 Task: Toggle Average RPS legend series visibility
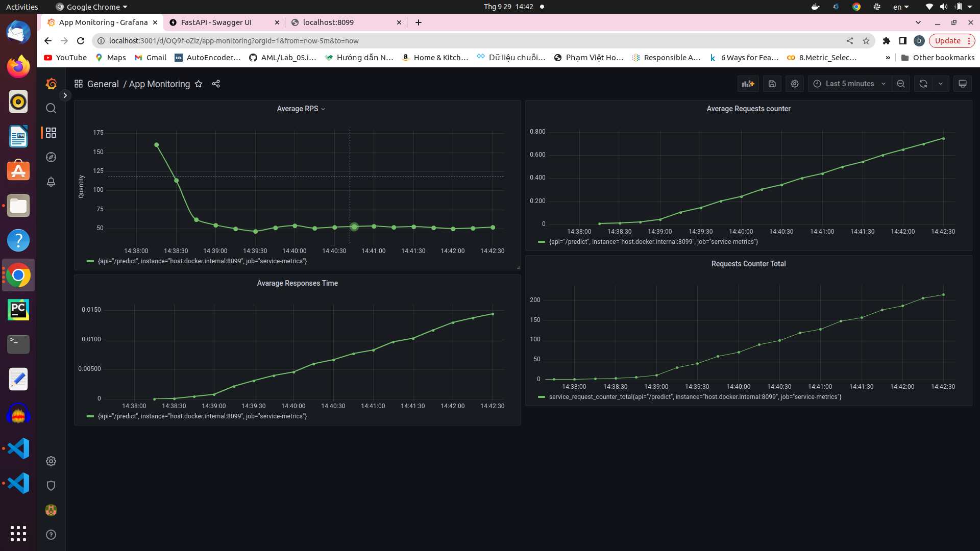(x=202, y=261)
